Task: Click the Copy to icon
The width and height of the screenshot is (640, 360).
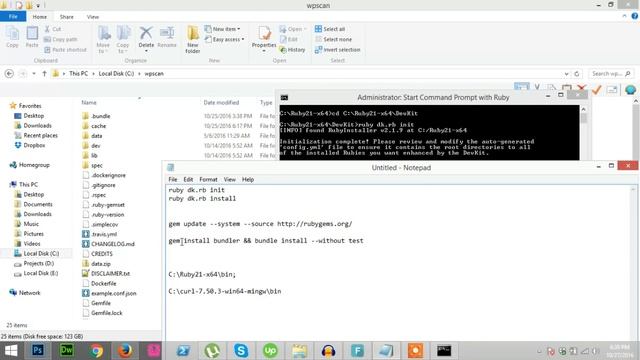Action: pos(122,40)
